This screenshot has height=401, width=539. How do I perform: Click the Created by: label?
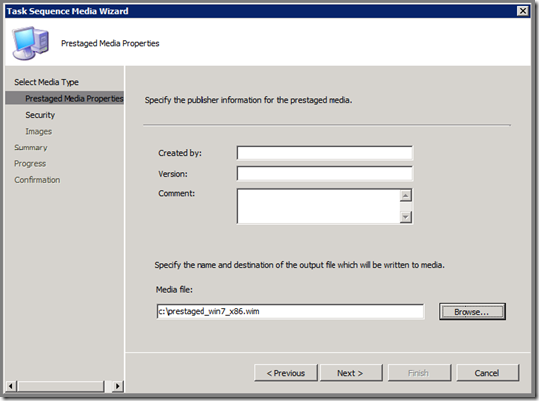click(180, 153)
